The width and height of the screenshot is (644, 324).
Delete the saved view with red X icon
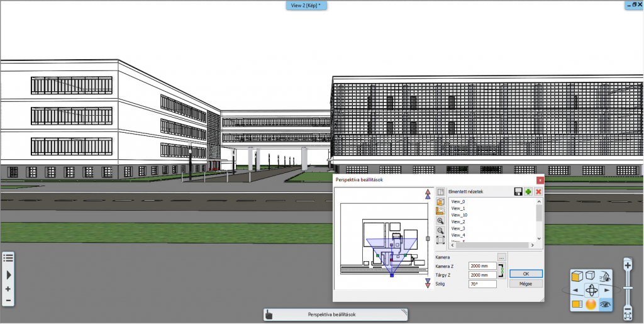click(x=538, y=191)
